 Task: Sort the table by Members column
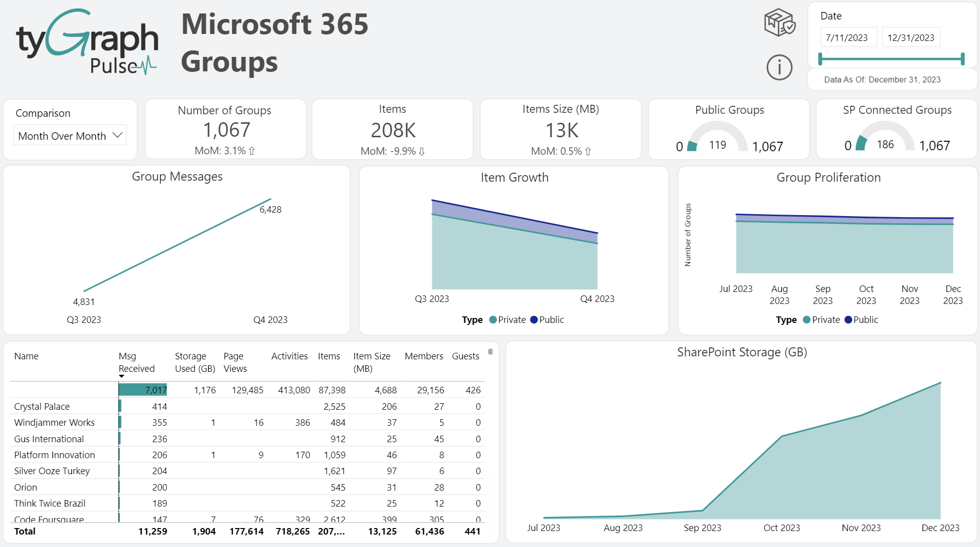point(423,356)
